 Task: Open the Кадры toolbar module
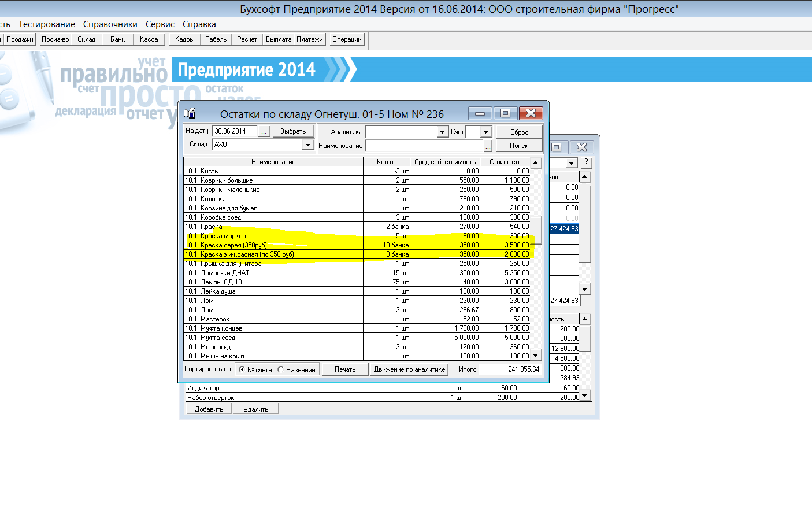point(185,39)
